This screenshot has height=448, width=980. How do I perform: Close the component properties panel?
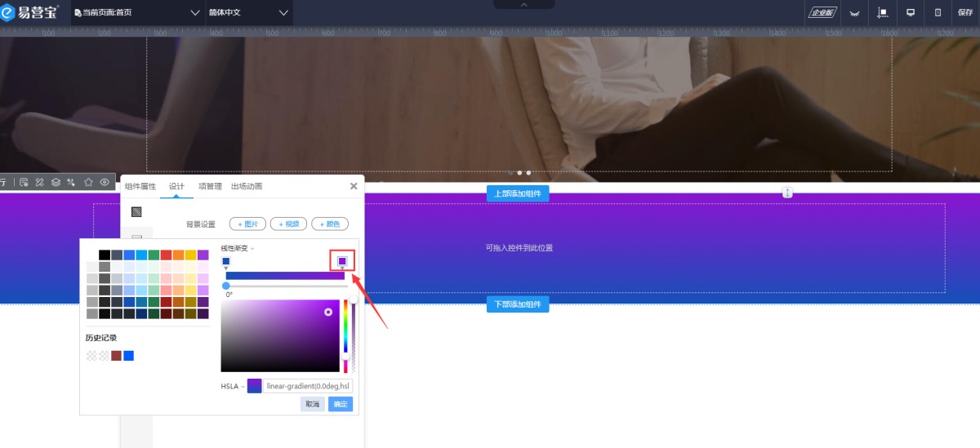[354, 186]
